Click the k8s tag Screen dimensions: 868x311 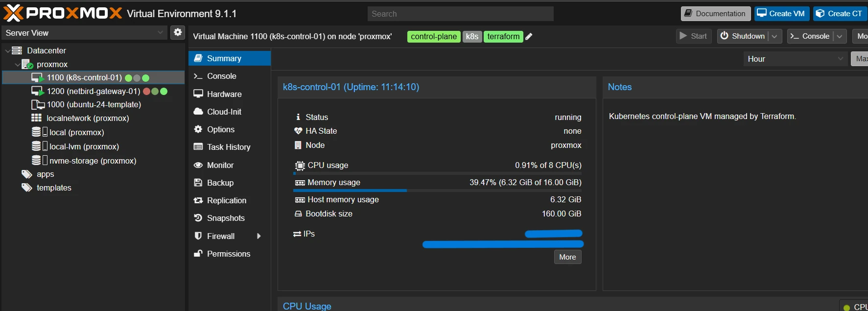(472, 36)
